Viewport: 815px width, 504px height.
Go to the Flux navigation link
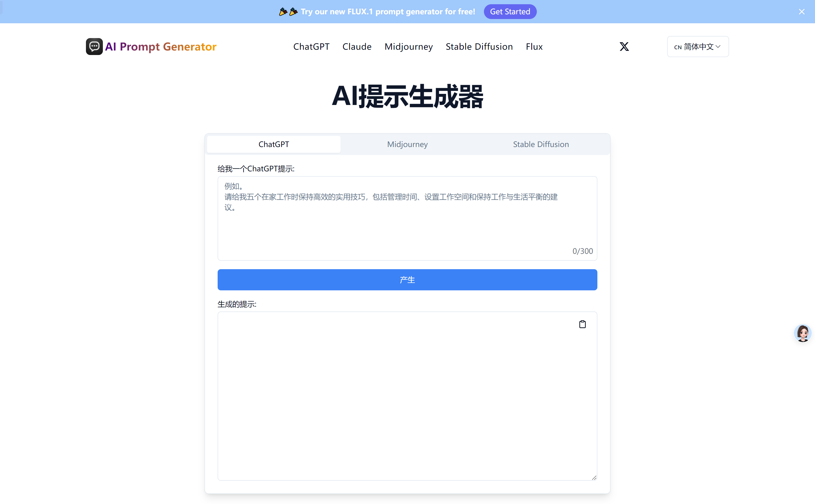point(534,47)
